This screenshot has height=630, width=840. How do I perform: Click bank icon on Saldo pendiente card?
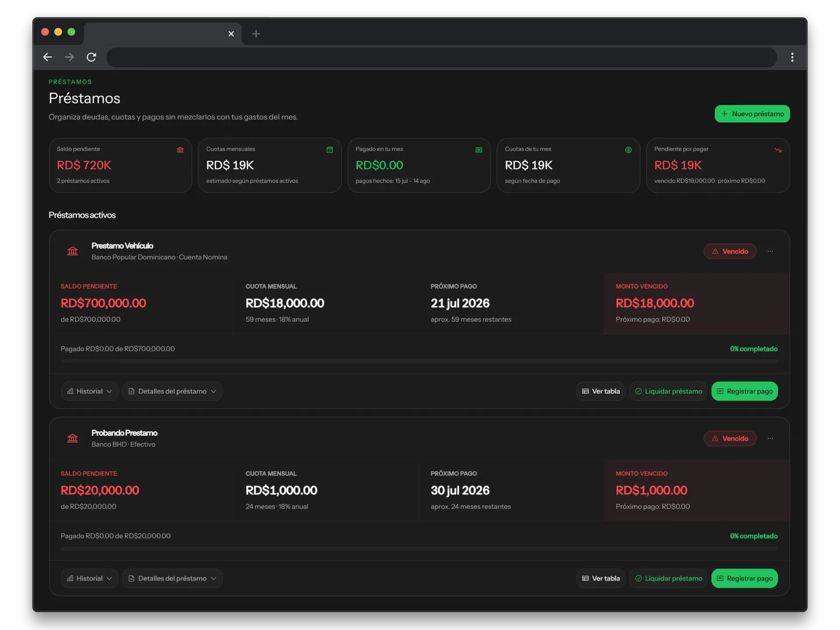(x=180, y=150)
